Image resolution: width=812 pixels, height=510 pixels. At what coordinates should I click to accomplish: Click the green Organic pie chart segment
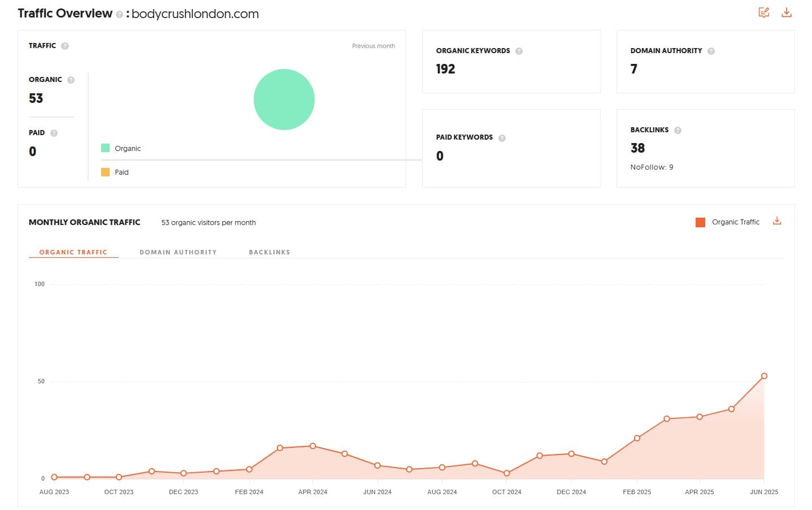point(284,99)
